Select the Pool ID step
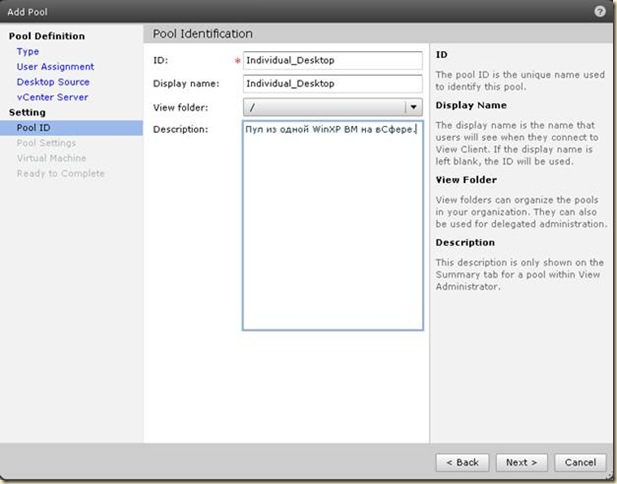Screen dimensions: 617x484 click(71, 128)
